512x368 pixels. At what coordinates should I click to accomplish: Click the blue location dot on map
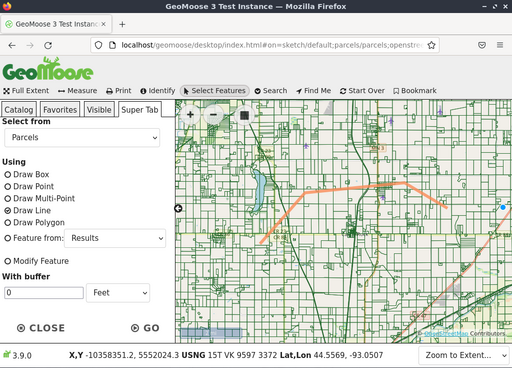[x=503, y=207]
